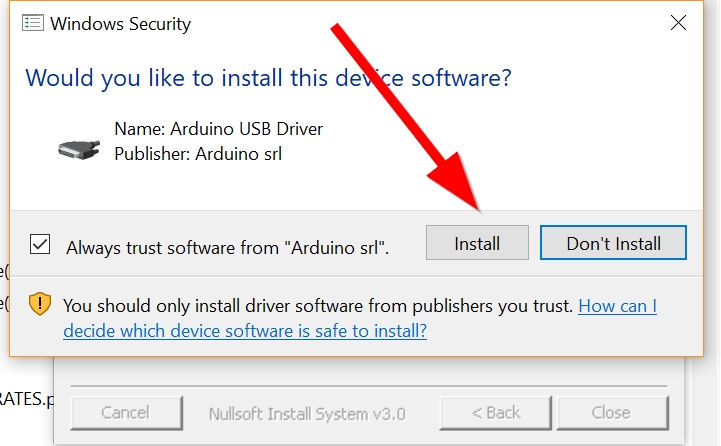721x446 pixels.
Task: Close the Windows Security dialog
Action: coord(679,23)
